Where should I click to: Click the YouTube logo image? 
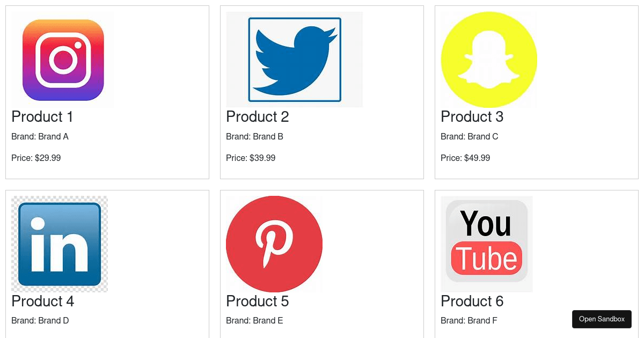point(487,244)
